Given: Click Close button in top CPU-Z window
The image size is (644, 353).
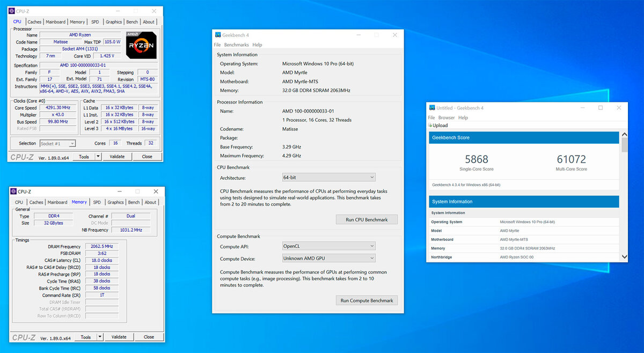Looking at the screenshot, I should pyautogui.click(x=147, y=157).
